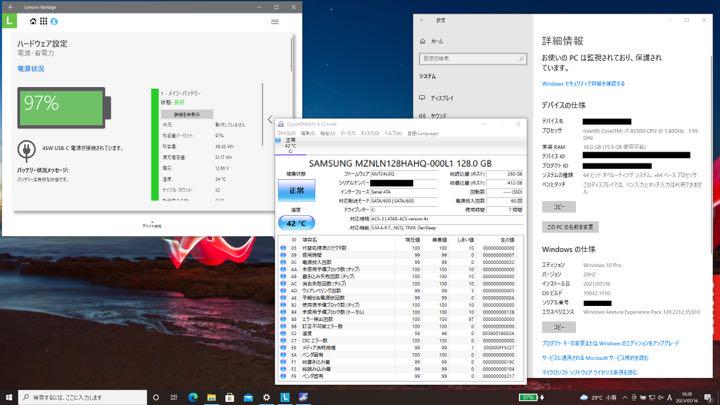Open ファイル menu in CrystalDiskInfo
Viewport: 720px width, 405px height.
[286, 133]
